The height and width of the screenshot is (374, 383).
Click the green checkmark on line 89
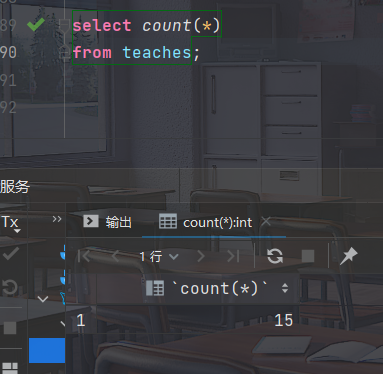tap(36, 24)
